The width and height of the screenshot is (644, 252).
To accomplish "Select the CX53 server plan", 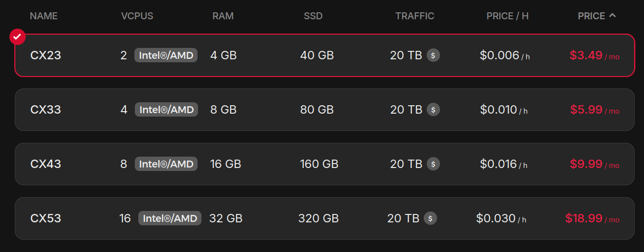I will click(x=45, y=218).
